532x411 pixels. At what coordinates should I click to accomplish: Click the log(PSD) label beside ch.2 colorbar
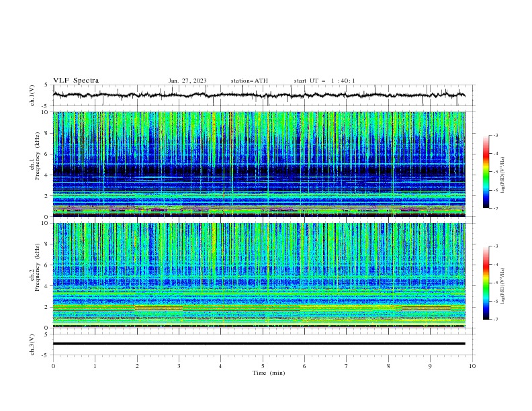(502, 286)
